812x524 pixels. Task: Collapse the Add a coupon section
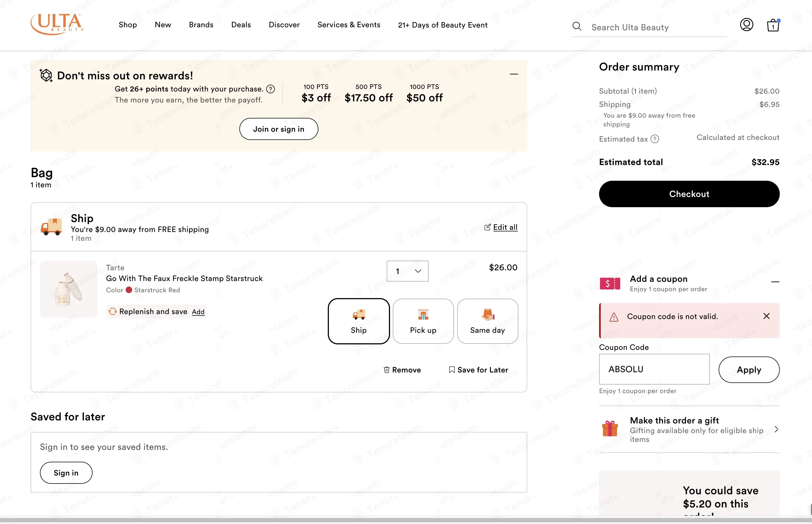tap(775, 282)
